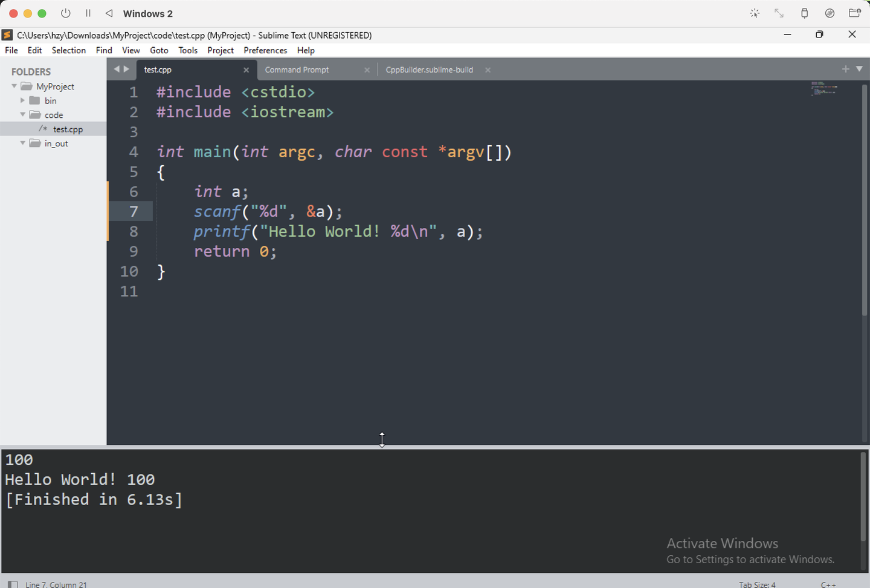Select test.cpp in the folder sidebar

tap(68, 129)
